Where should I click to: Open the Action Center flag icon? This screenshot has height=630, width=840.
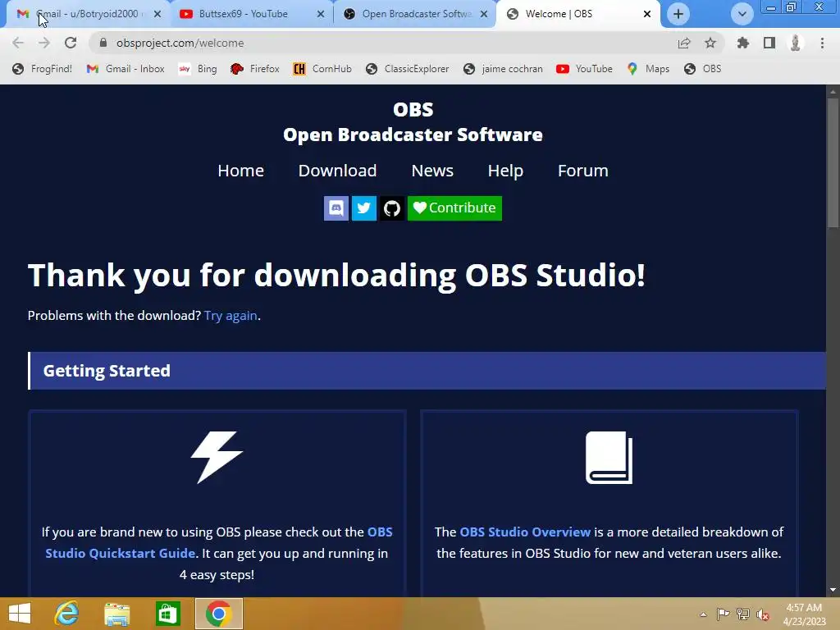723,614
